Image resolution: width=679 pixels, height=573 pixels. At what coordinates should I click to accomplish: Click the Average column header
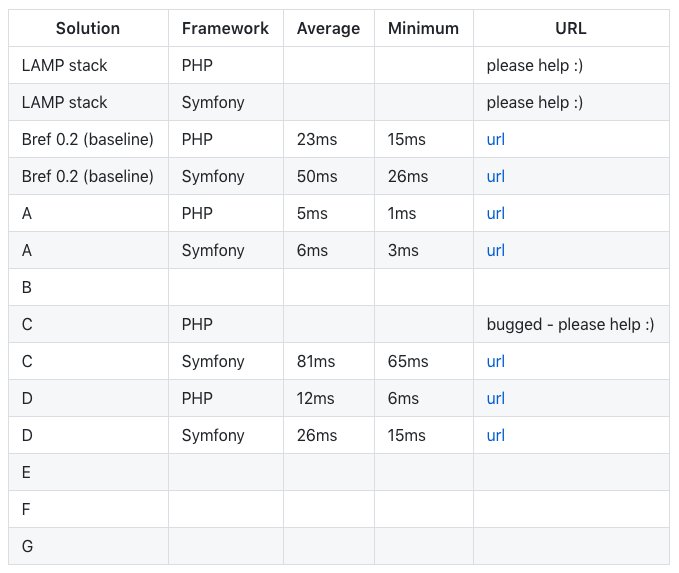(328, 28)
